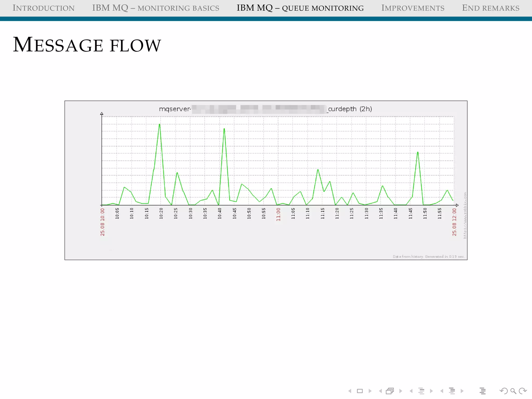Viewport: 532px width, 399px height.
Task: Click the 10:20 time axis label
Action: pyautogui.click(x=161, y=213)
